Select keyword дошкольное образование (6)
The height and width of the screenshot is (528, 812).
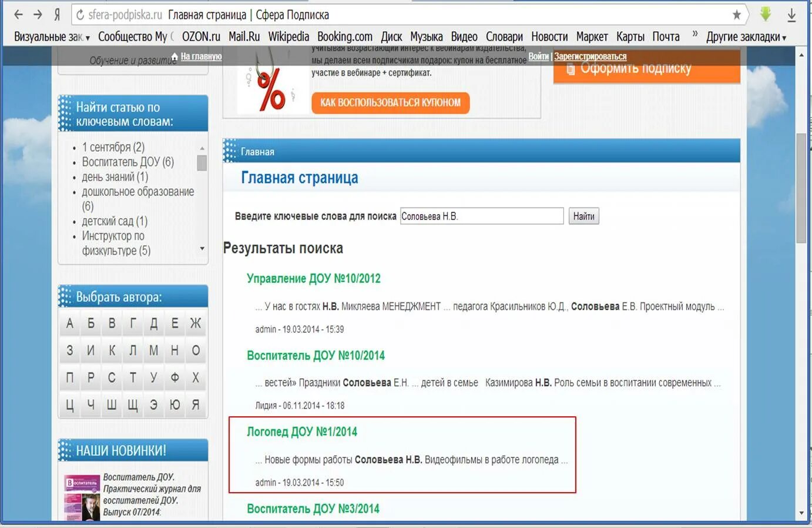(x=138, y=199)
